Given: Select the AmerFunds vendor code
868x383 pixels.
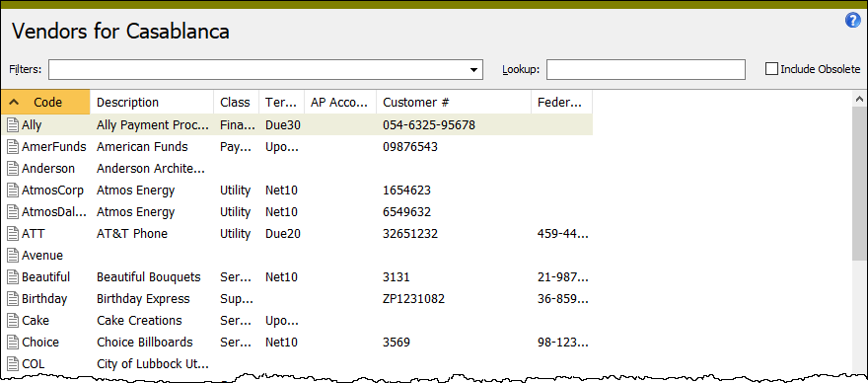Looking at the screenshot, I should tap(53, 147).
